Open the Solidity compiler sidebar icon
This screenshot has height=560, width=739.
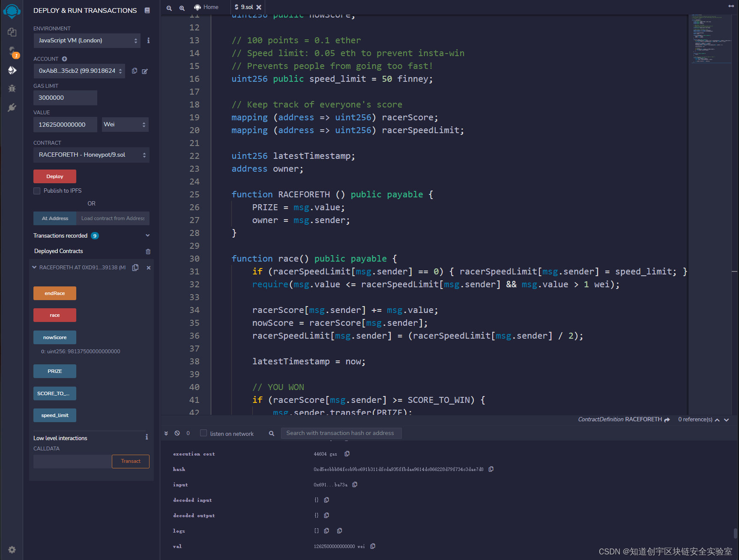(x=12, y=52)
